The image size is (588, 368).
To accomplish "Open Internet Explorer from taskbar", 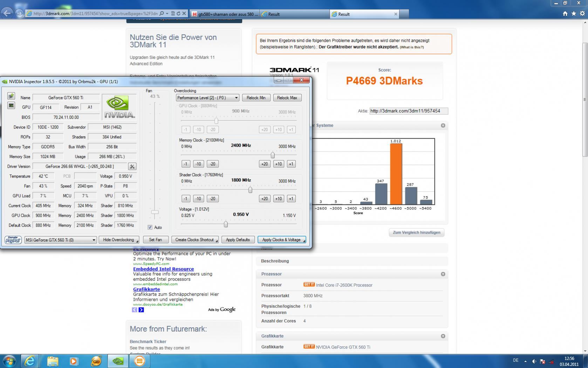I will (30, 361).
